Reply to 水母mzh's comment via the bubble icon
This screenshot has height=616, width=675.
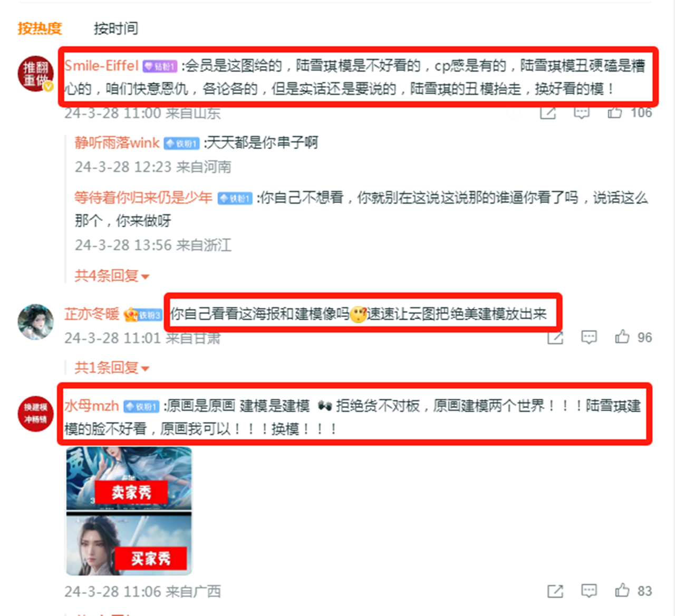589,591
